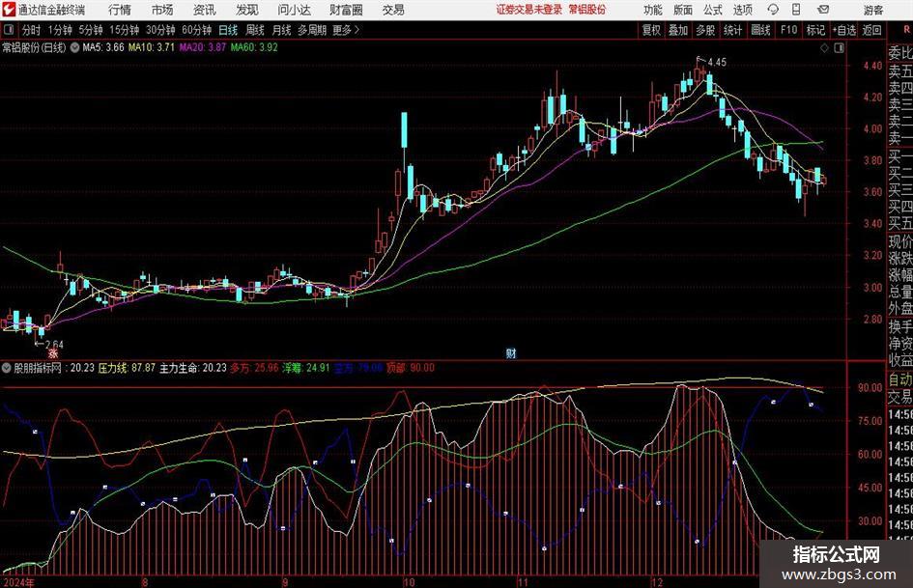Viewport: 913px width, 588px height.
Task: Click the 涨 marker below the chart
Action: [53, 352]
